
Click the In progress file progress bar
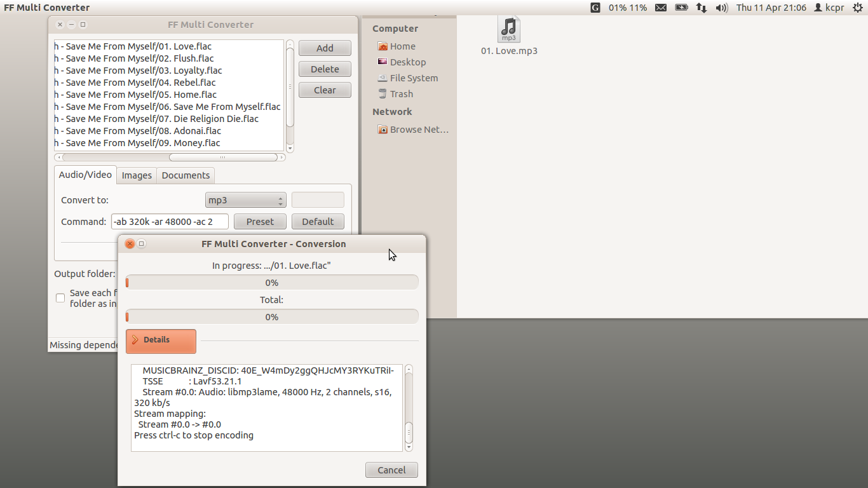(272, 283)
